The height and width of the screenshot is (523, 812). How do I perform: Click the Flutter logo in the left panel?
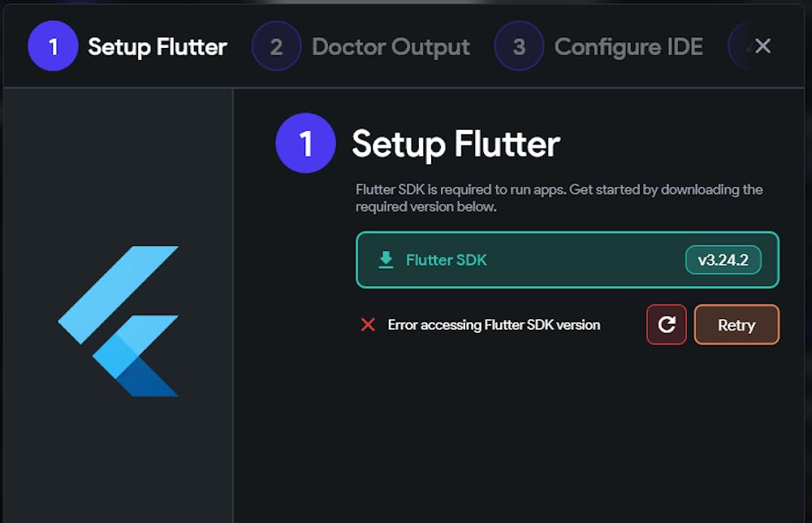pos(119,321)
